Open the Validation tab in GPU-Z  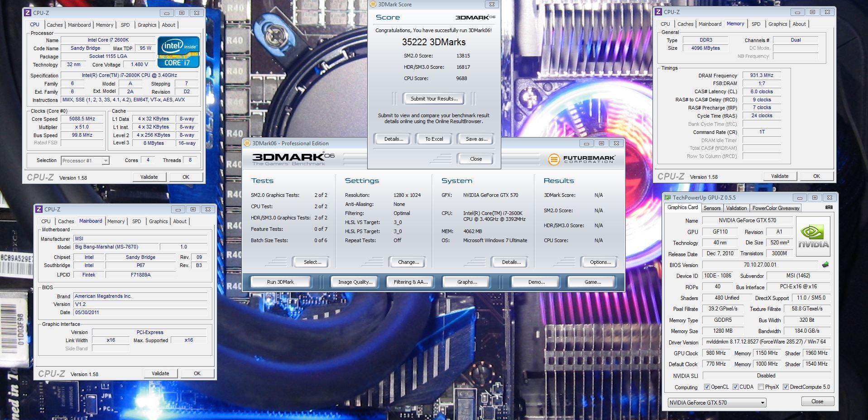click(736, 208)
